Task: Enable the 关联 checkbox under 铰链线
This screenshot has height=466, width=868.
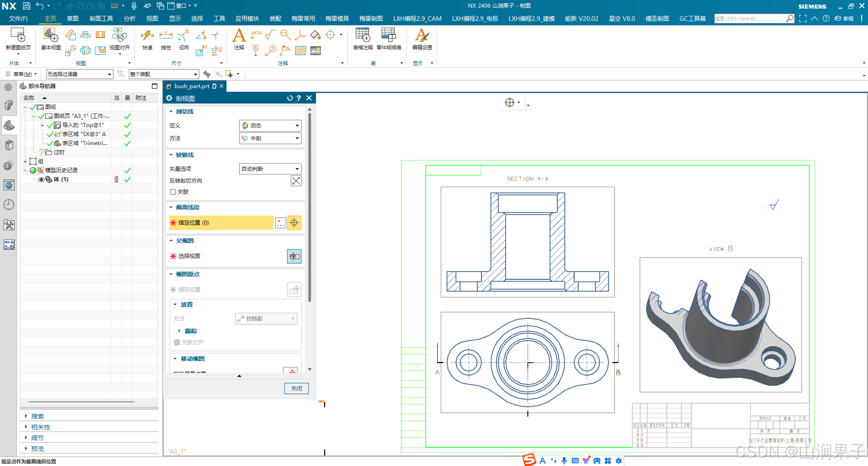Action: (173, 192)
